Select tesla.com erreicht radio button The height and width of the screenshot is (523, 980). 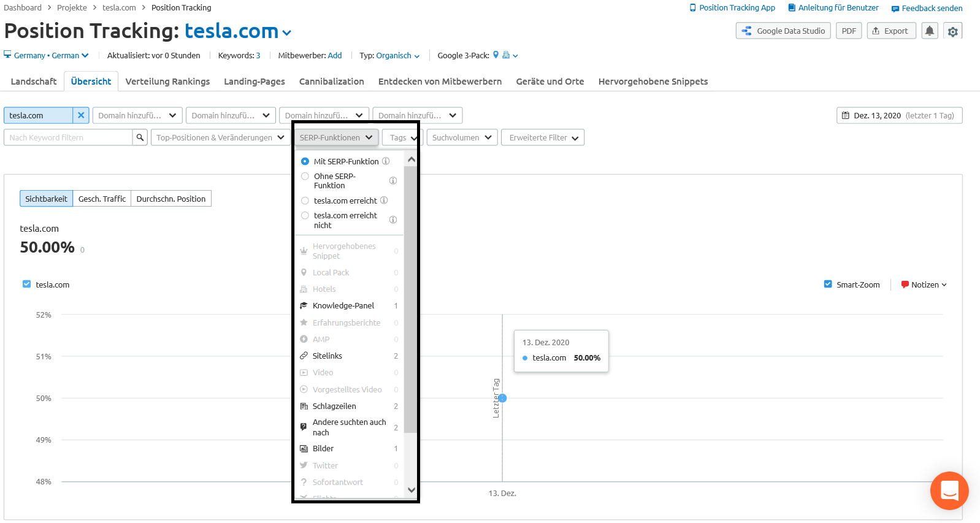point(305,200)
